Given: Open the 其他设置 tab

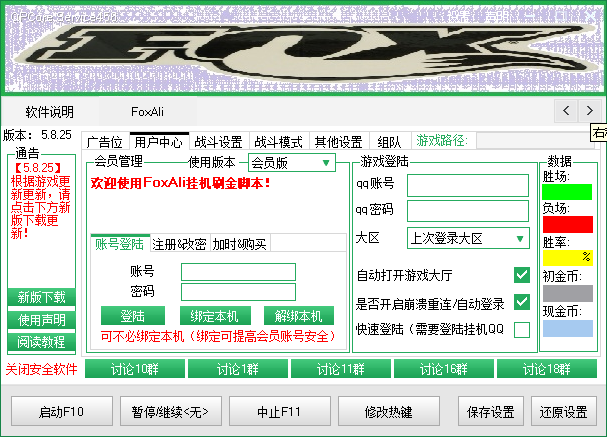Looking at the screenshot, I should 338,142.
